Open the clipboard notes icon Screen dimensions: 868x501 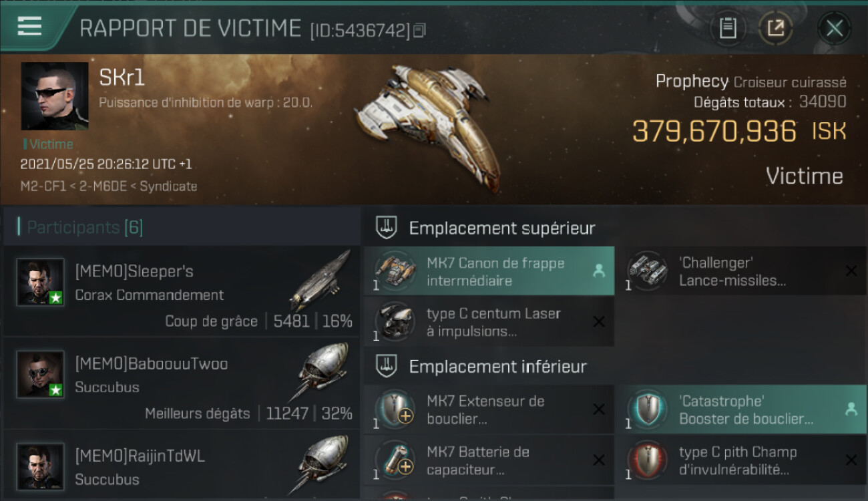click(x=728, y=28)
